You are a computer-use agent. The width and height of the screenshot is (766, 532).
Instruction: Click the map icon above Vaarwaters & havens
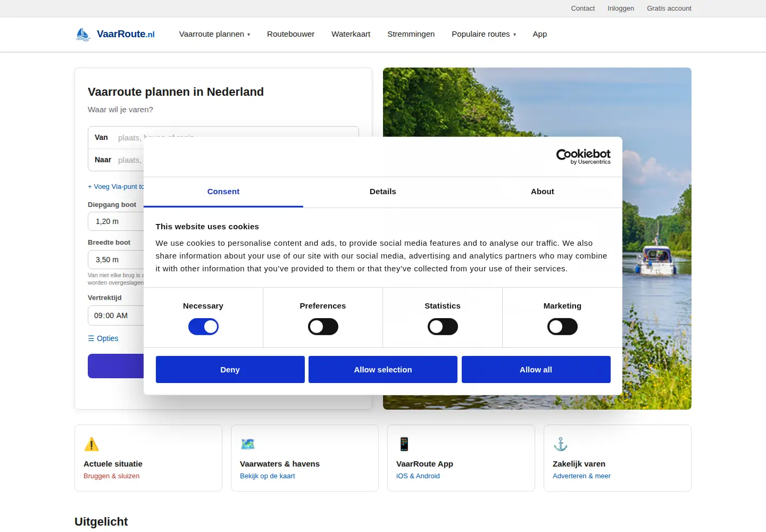(x=248, y=444)
